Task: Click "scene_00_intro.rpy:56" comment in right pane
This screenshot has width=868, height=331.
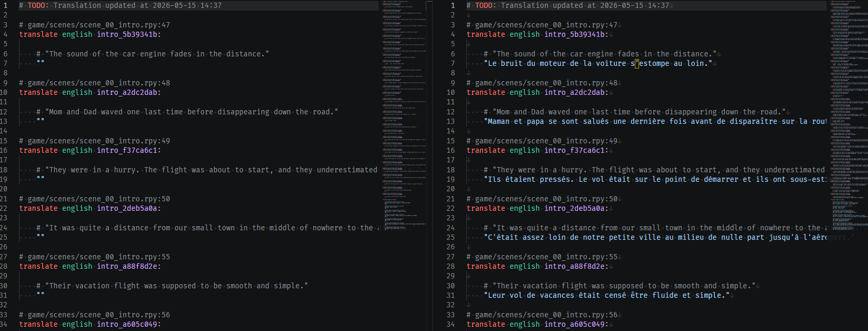Action: tap(542, 315)
